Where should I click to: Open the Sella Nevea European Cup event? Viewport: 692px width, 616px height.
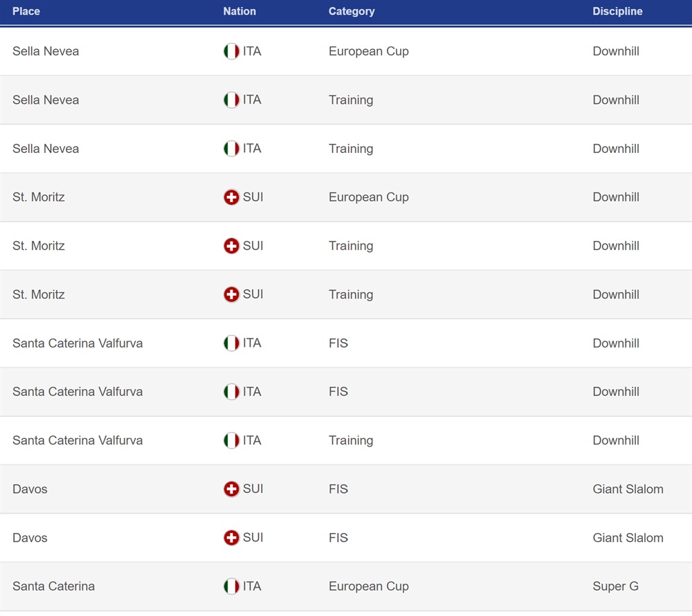coord(346,51)
